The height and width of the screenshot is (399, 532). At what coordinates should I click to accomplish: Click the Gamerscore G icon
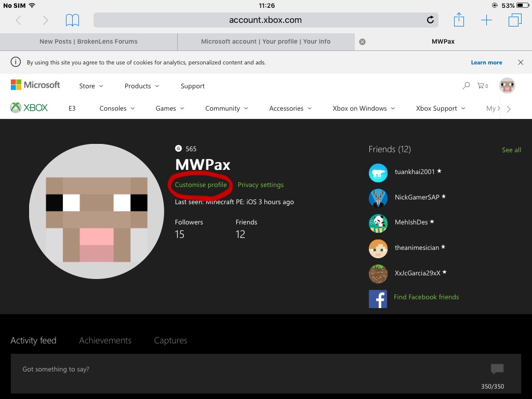pos(179,148)
